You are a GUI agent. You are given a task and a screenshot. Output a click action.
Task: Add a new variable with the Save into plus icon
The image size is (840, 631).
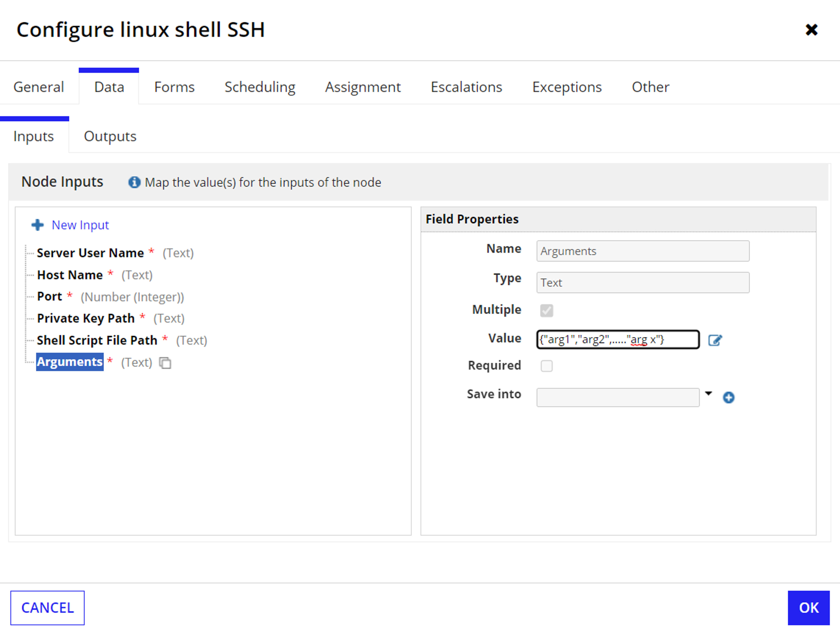pos(728,397)
